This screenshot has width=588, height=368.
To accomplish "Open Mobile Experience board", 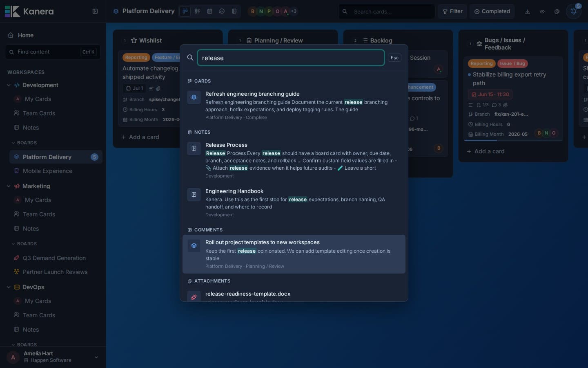I will tap(56, 171).
